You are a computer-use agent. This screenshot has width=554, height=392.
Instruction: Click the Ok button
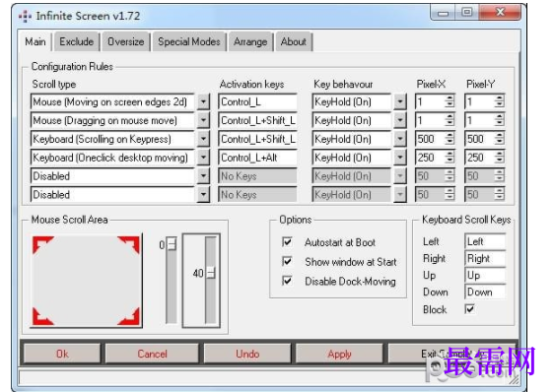(62, 354)
